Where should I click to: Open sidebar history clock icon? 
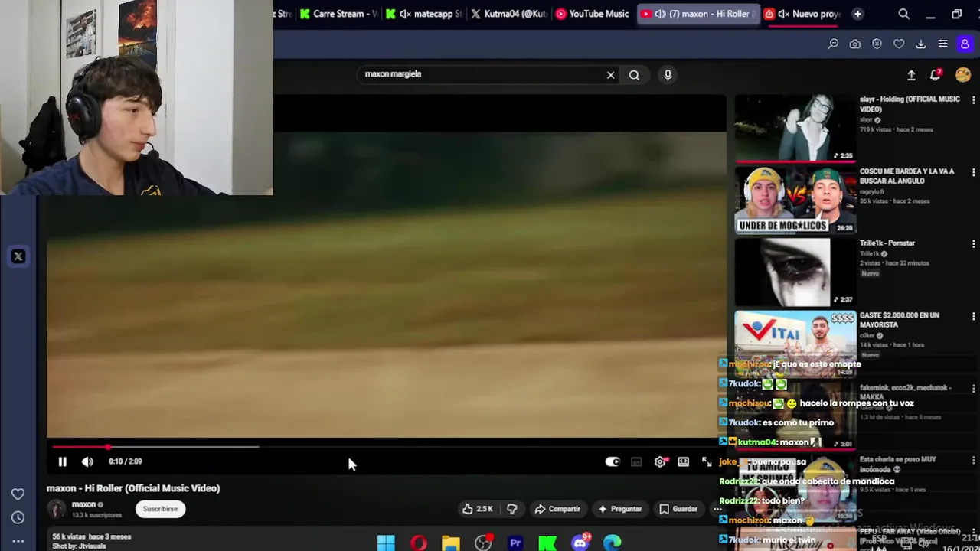(x=18, y=517)
